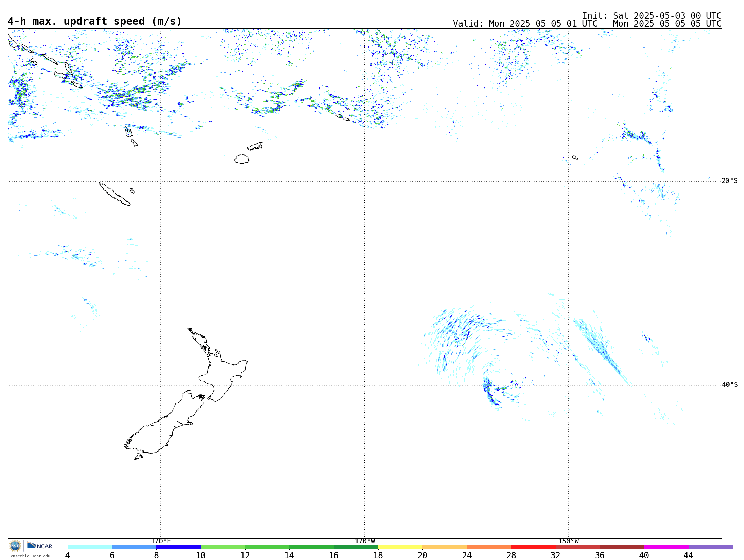This screenshot has width=744, height=560.
Task: Click the 170°E longitude label
Action: 161,541
